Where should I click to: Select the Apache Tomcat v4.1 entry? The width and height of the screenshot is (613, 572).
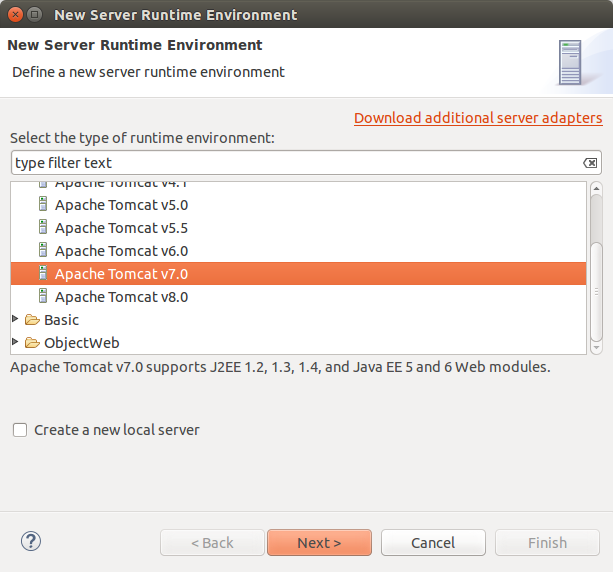click(121, 185)
